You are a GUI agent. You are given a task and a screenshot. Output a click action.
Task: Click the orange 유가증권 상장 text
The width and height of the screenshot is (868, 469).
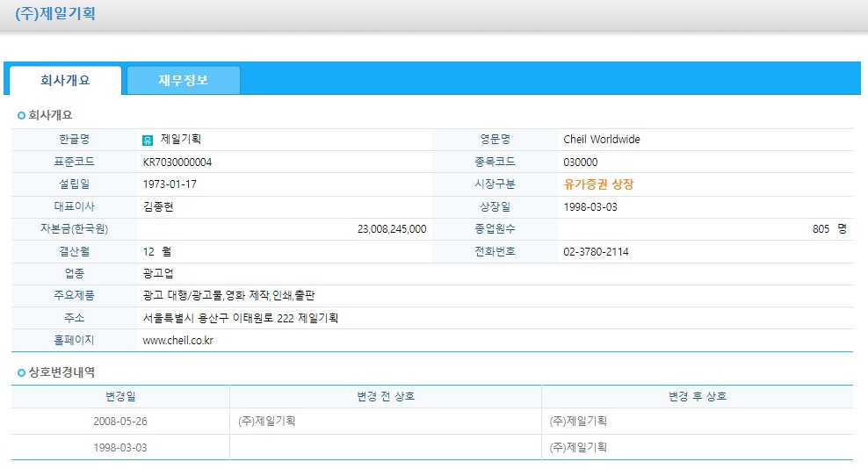pyautogui.click(x=598, y=184)
